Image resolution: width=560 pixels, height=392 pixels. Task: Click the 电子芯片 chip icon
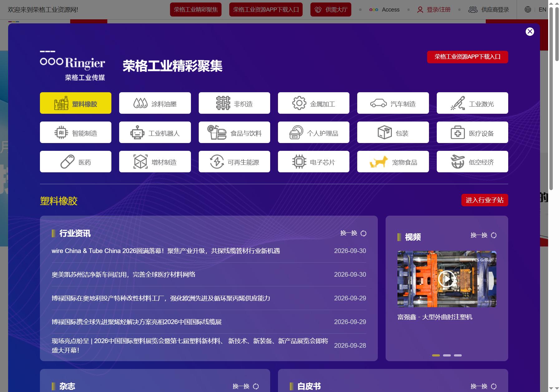[x=299, y=162]
